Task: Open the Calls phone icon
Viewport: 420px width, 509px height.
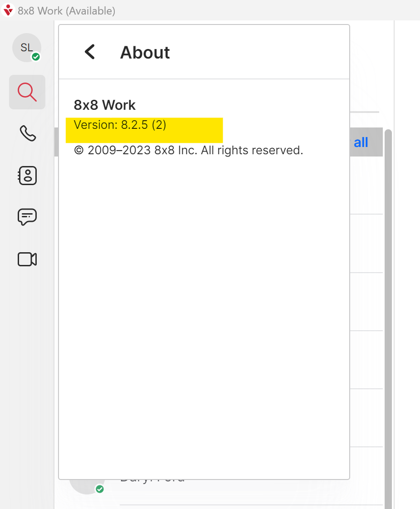Action: [x=28, y=133]
